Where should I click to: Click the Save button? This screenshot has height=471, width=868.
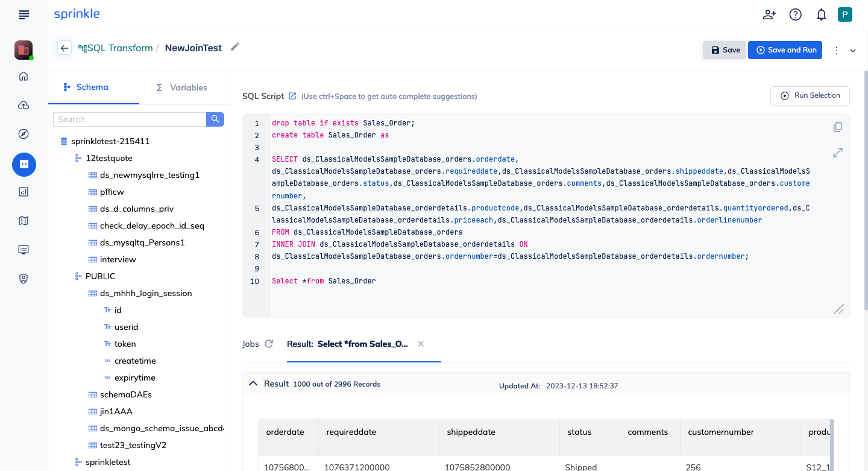[x=725, y=50]
